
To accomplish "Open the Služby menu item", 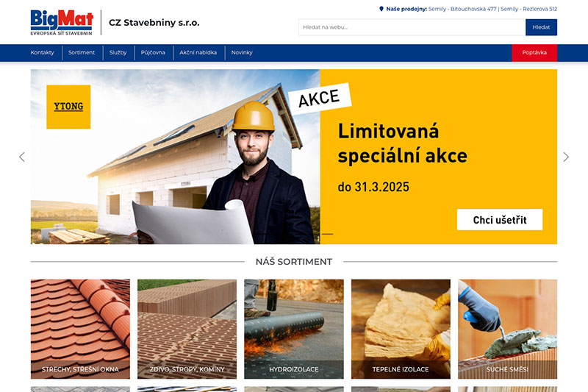I will (118, 52).
